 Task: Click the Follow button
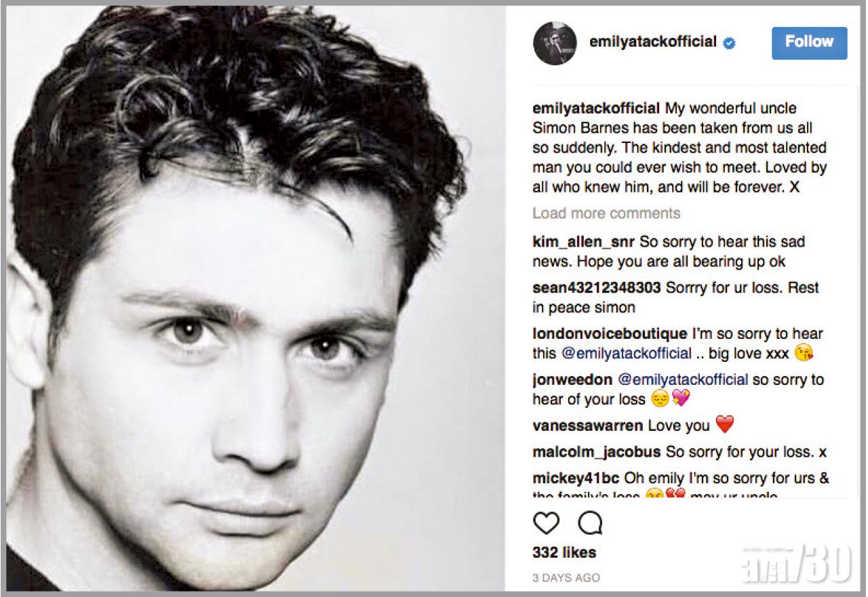coord(809,43)
